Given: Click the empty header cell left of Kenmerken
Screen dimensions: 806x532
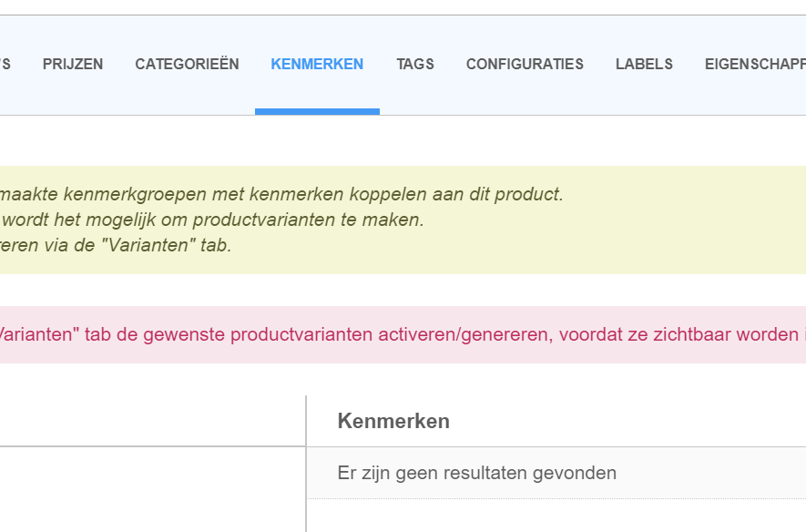Looking at the screenshot, I should pyautogui.click(x=150, y=421).
